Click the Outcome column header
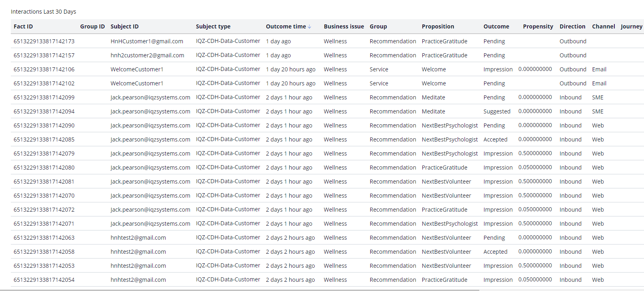This screenshot has height=291, width=644. pos(496,26)
